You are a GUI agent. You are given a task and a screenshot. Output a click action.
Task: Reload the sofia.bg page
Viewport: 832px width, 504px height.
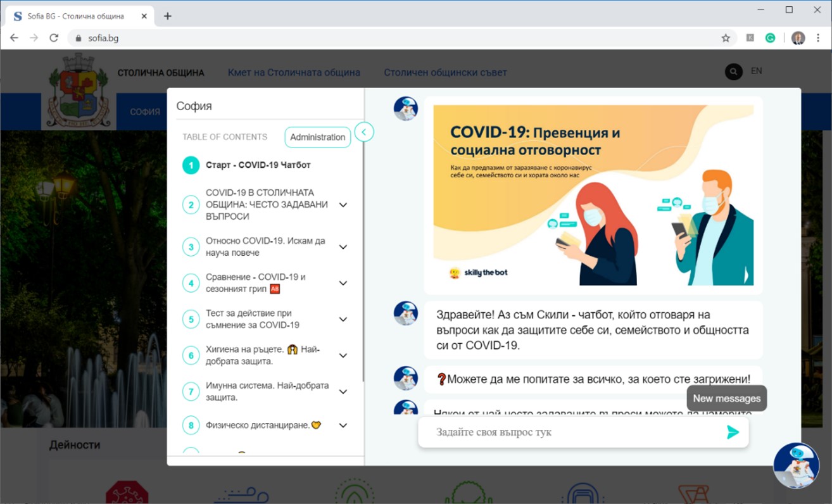click(54, 38)
